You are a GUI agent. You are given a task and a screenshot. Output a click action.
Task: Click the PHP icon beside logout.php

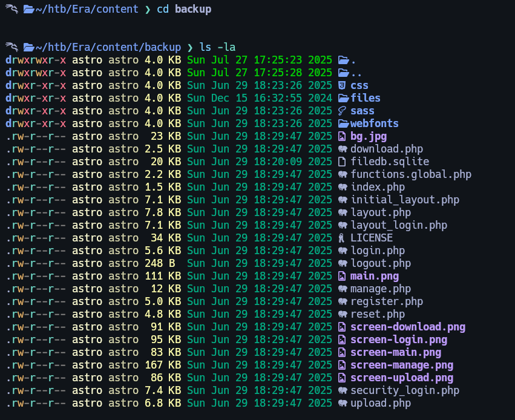[343, 264]
